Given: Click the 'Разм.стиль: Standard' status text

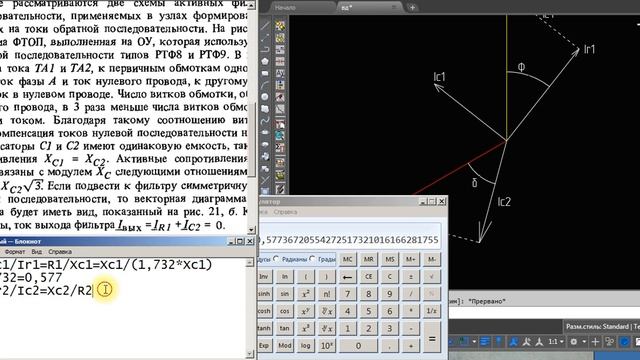Looking at the screenshot, I should coord(597,327).
